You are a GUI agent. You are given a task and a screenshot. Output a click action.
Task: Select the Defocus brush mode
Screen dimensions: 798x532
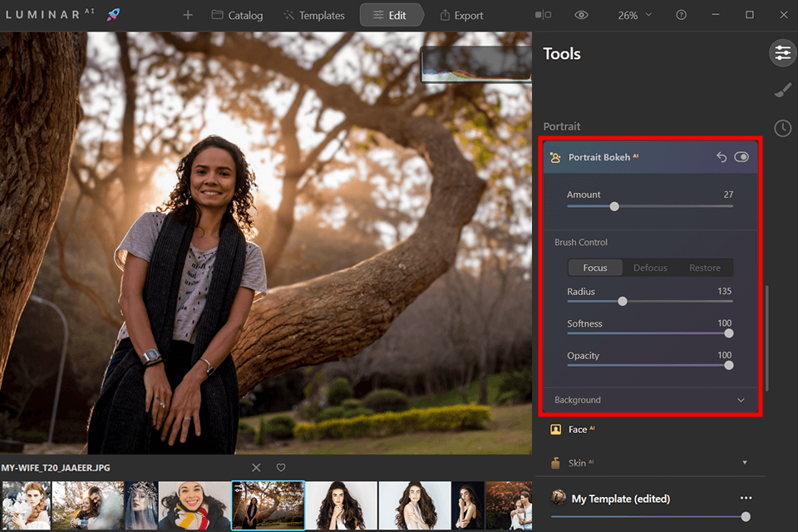point(650,268)
